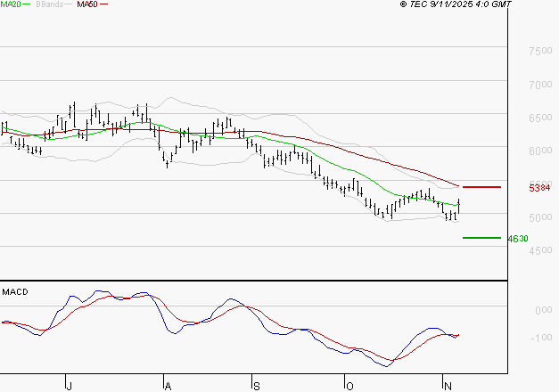Click the 4500 price axis label
Image resolution: width=559 pixels, height=392 pixels.
540,250
